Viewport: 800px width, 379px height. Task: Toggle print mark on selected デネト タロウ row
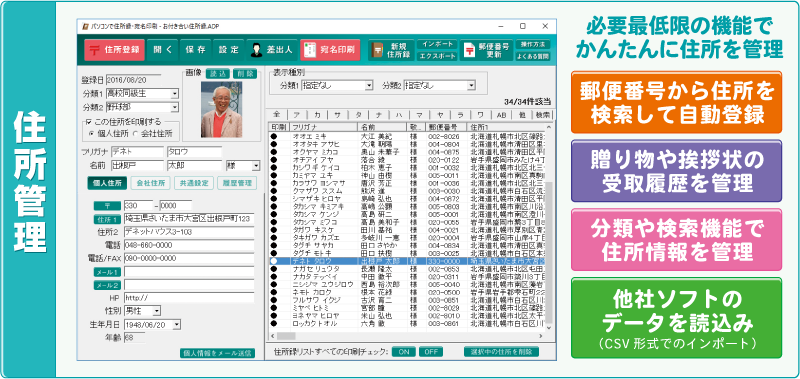273,261
